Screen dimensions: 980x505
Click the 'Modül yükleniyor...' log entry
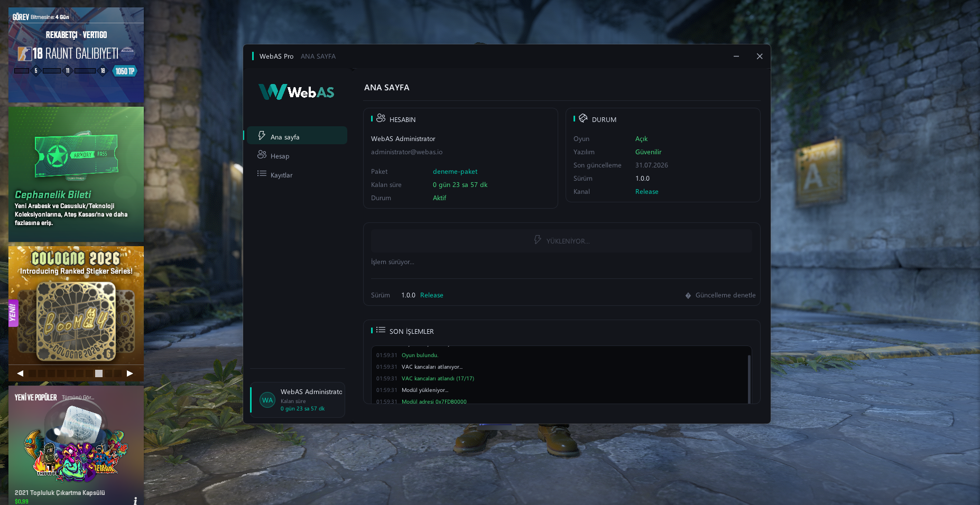point(425,390)
